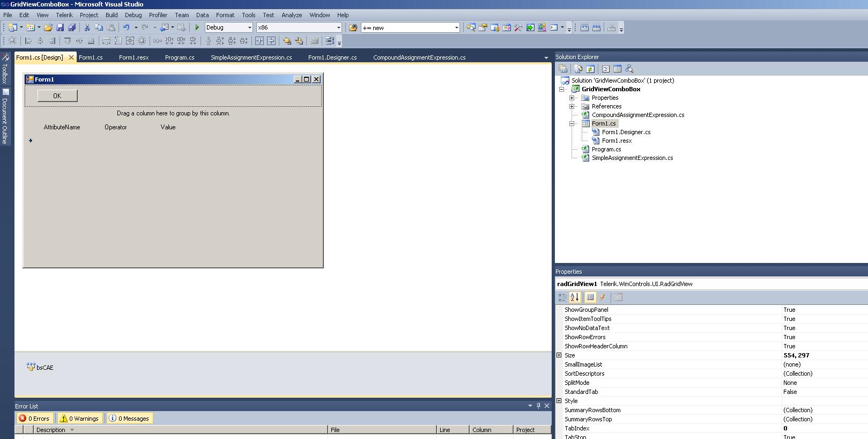Viewport: 868px width, 439px height.
Task: Click View Class Diagram in Solution Explorer
Action: click(629, 69)
